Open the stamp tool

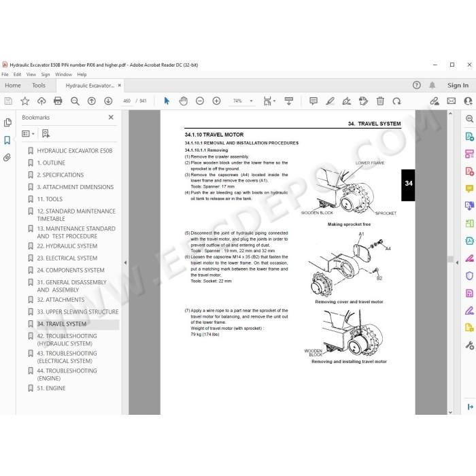pos(363,101)
